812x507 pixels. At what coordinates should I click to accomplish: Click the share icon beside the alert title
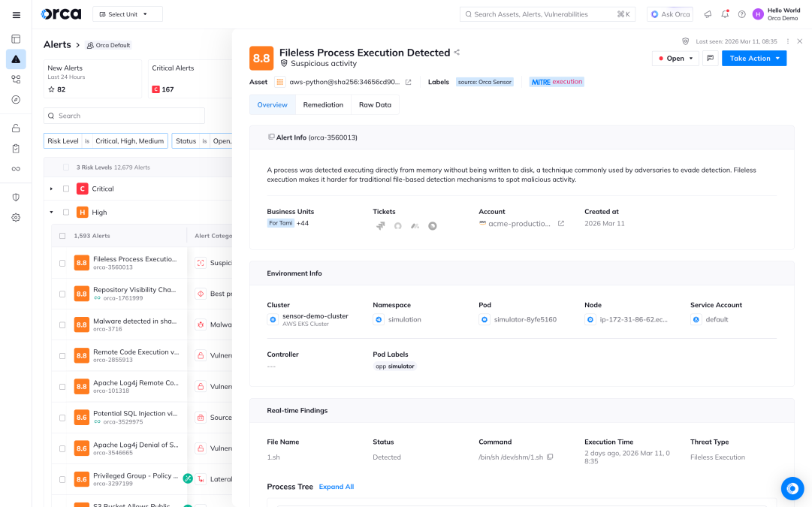pyautogui.click(x=457, y=53)
